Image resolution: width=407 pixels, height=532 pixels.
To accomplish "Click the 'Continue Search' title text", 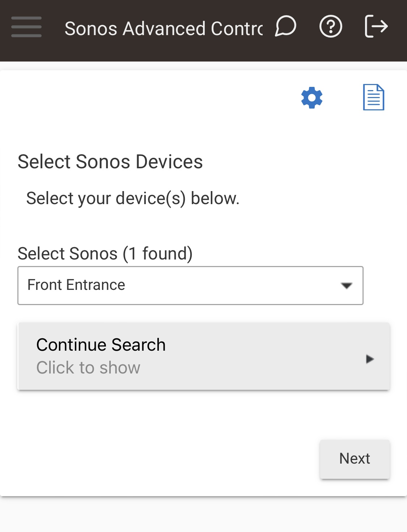I will tap(101, 345).
